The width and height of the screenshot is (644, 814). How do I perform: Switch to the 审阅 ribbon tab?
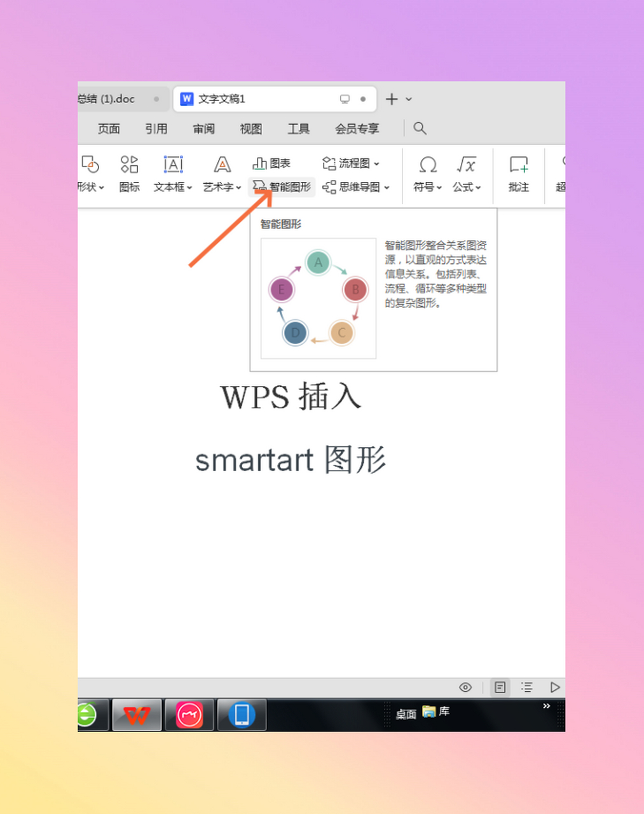tap(203, 128)
